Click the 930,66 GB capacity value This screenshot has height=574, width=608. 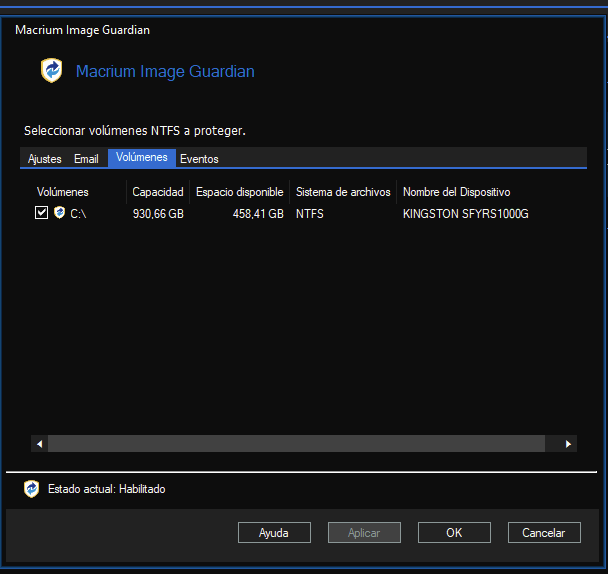pyautogui.click(x=158, y=214)
